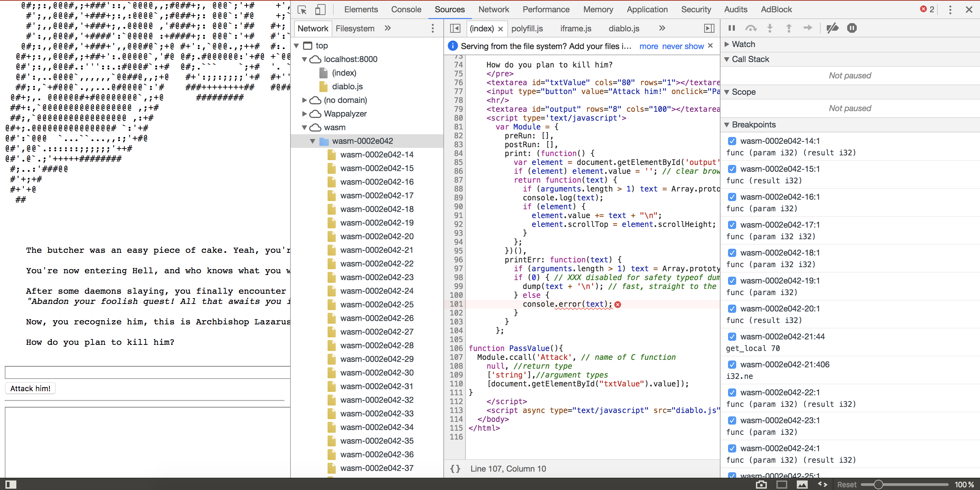Disable breakpoint wasm-0002e042-24:1
This screenshot has height=490, width=980.
tap(731, 448)
